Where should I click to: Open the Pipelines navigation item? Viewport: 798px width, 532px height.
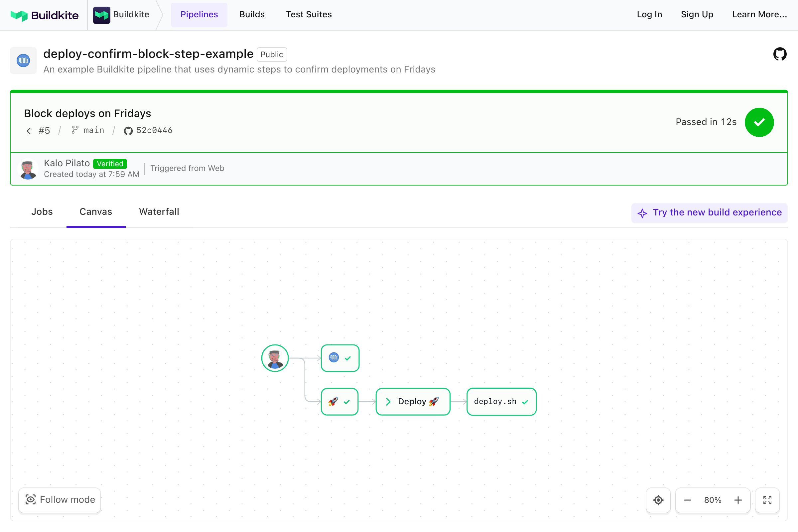[199, 15]
